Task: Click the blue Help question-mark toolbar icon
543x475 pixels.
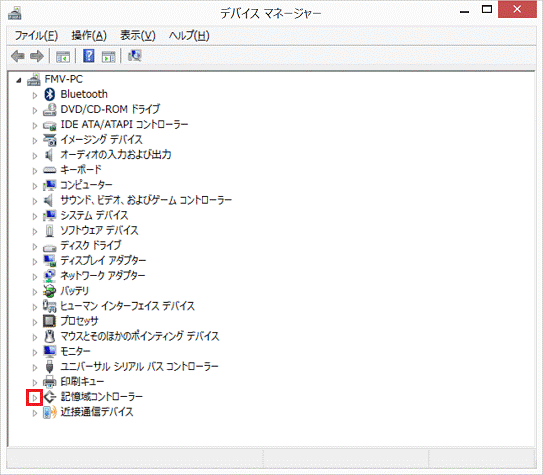Action: (x=89, y=56)
